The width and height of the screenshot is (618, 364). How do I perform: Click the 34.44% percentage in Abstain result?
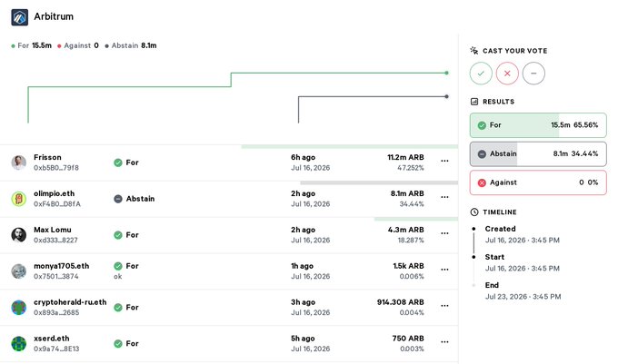point(585,154)
